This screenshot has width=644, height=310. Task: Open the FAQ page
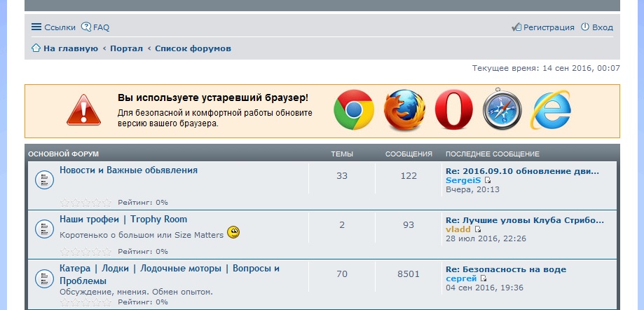click(x=95, y=27)
